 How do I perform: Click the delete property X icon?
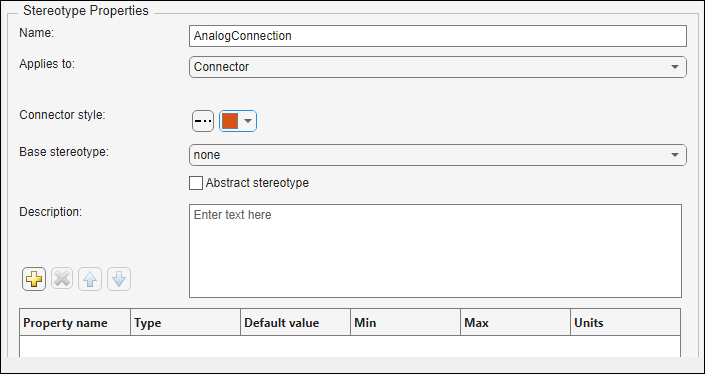(x=62, y=279)
